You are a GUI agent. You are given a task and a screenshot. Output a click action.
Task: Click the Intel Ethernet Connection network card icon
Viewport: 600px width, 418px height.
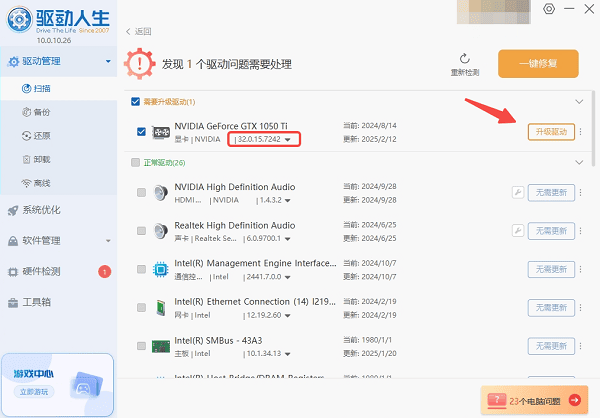click(x=161, y=308)
